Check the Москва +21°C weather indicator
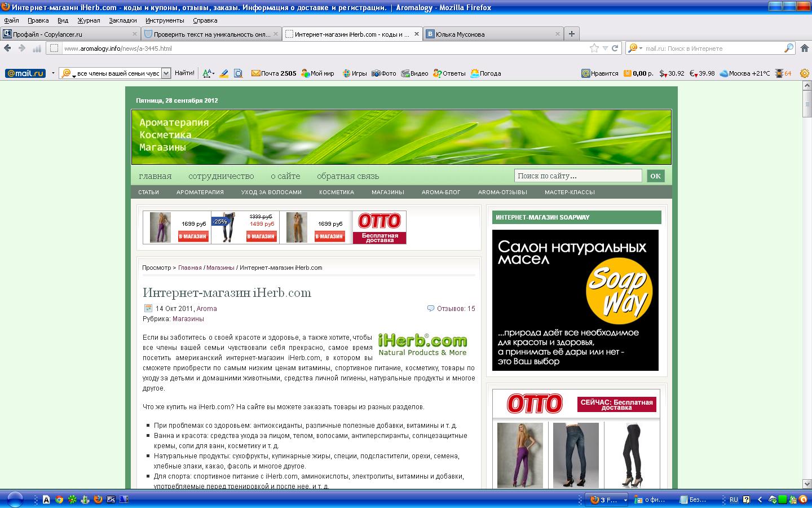812x508 pixels. pos(744,73)
